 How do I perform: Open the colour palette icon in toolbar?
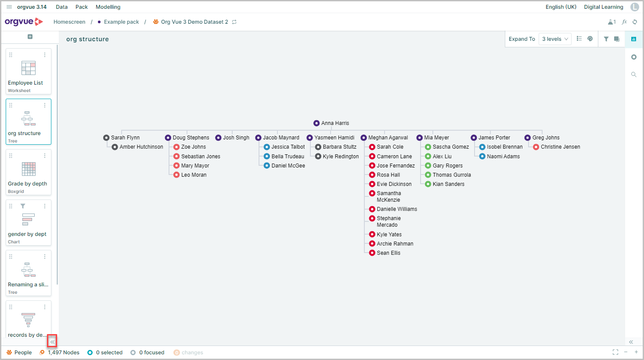tap(590, 39)
